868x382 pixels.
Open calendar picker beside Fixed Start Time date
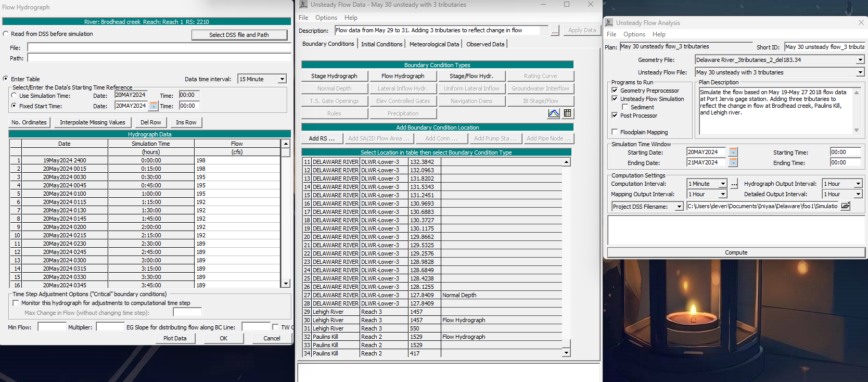[x=154, y=106]
